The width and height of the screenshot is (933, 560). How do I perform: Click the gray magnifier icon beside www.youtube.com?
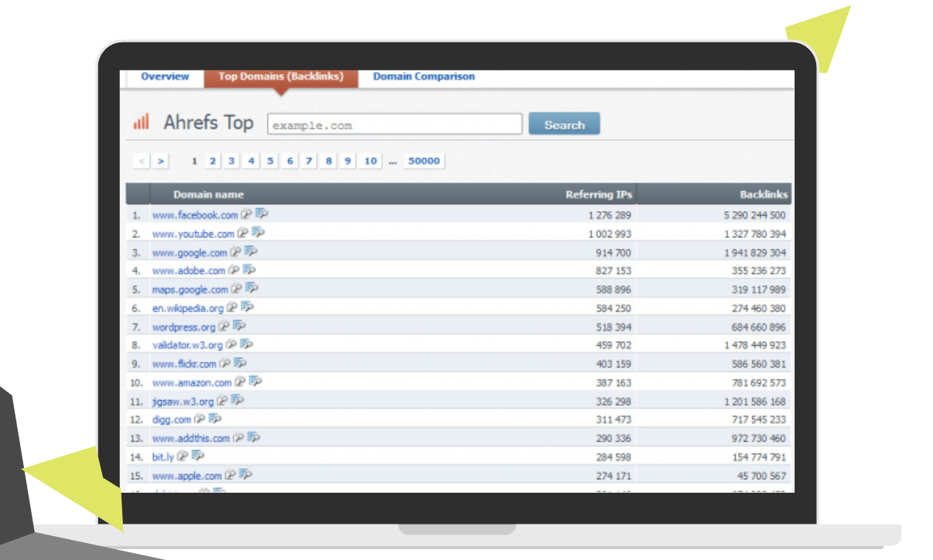point(243,233)
